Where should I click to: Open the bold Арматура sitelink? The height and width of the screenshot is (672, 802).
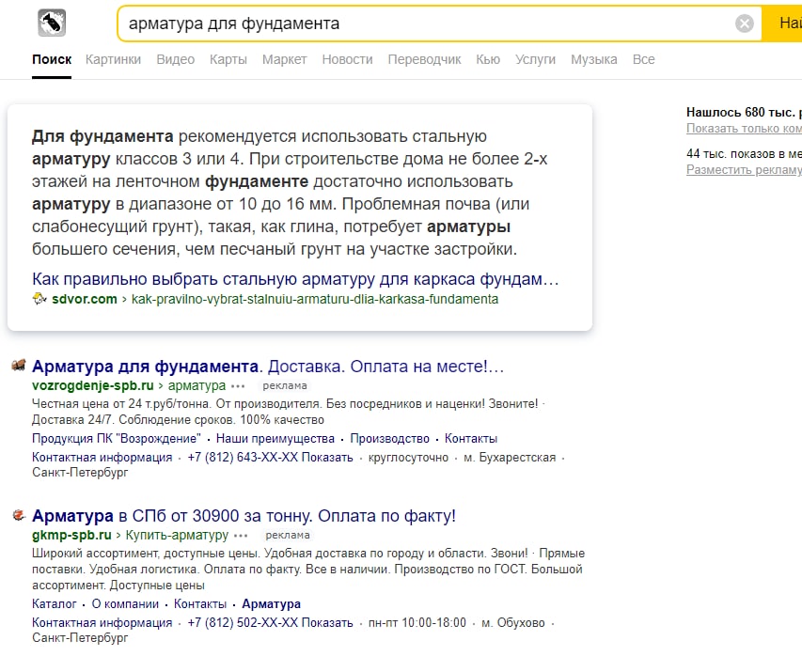tap(271, 604)
